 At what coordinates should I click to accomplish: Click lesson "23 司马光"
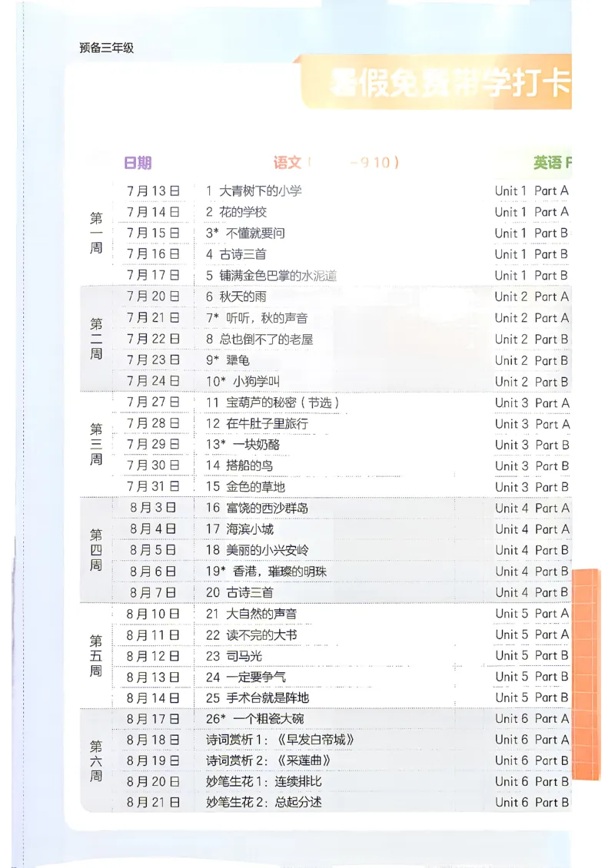tap(234, 656)
